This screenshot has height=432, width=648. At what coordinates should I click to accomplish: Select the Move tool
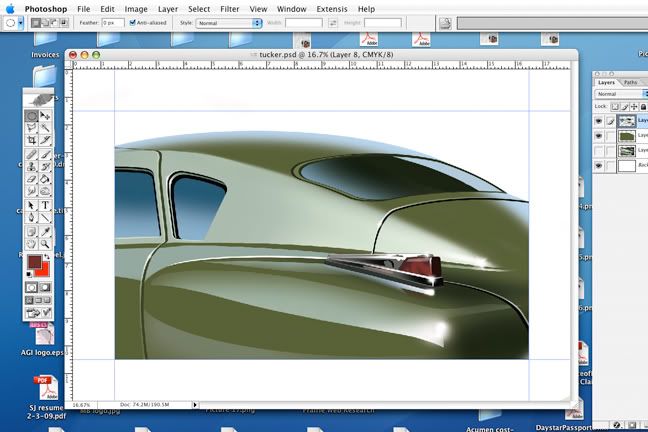[x=45, y=116]
